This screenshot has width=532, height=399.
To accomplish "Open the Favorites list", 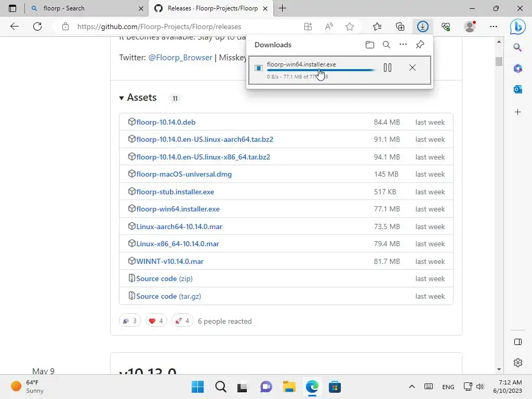I will tap(377, 26).
